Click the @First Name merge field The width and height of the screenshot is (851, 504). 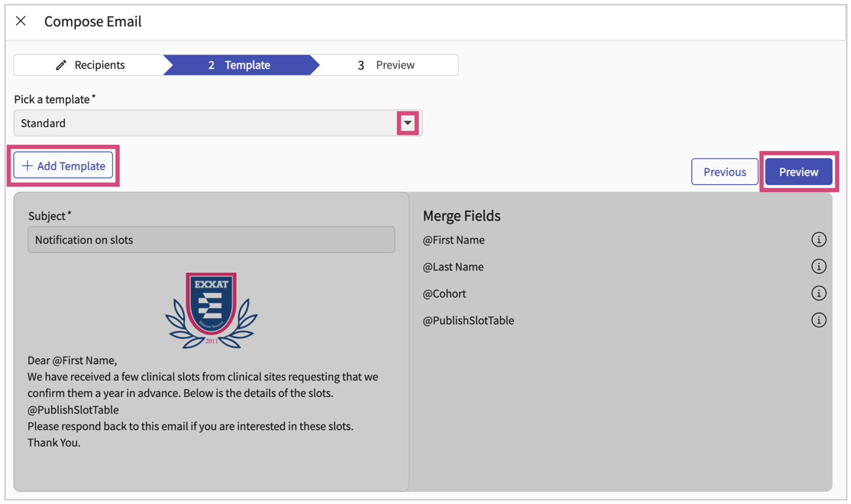[x=453, y=240]
